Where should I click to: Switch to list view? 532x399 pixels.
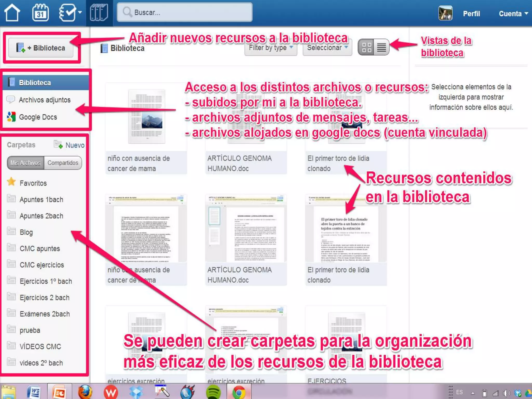[381, 47]
